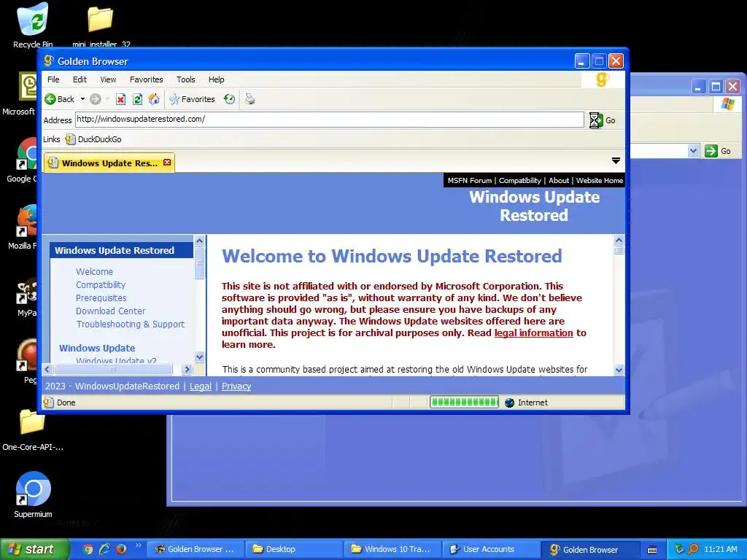Open the Tools menu
Screen dimensions: 747x560
[186, 79]
